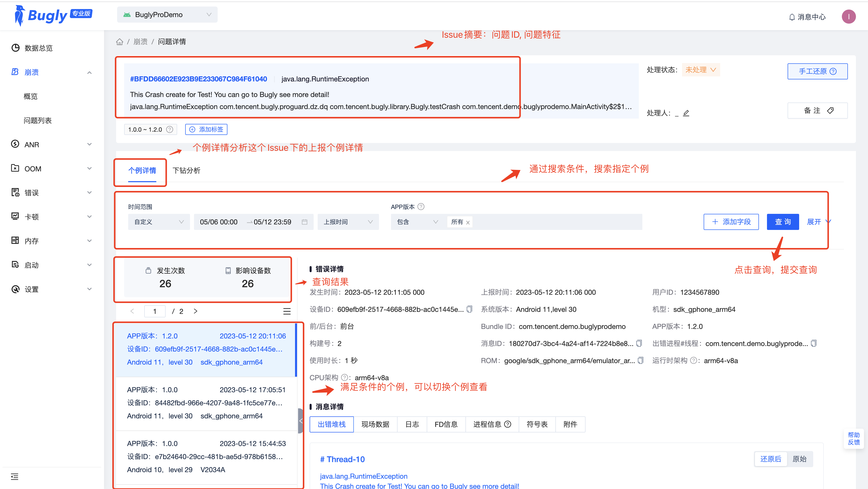Open the FD信息 tab
The height and width of the screenshot is (489, 868).
(x=446, y=424)
